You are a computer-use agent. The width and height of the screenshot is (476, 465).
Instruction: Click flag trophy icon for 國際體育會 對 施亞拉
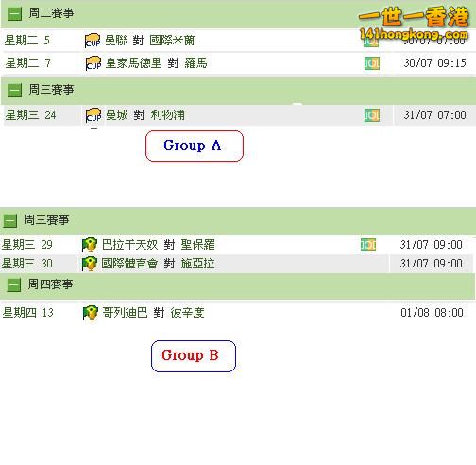click(90, 264)
